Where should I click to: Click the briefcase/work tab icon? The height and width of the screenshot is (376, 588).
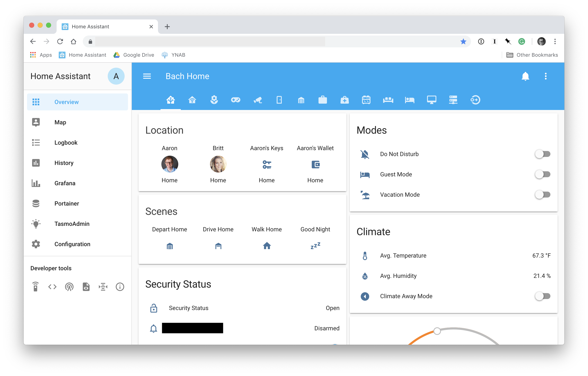click(x=323, y=100)
